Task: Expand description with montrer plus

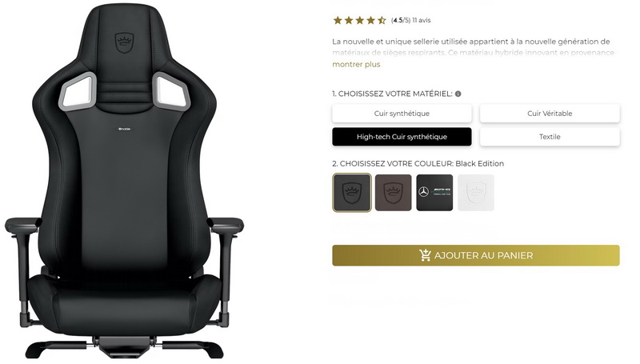Action: point(356,65)
